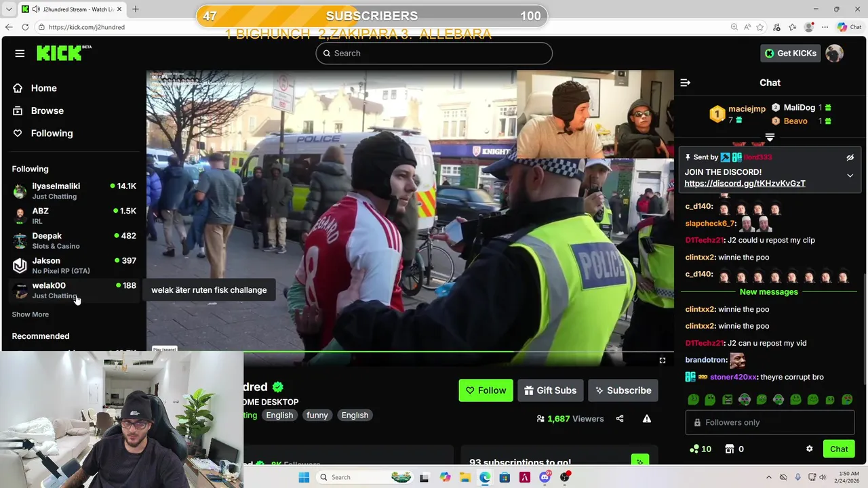Open the Windows Start menu
868x488 pixels.
pyautogui.click(x=304, y=477)
